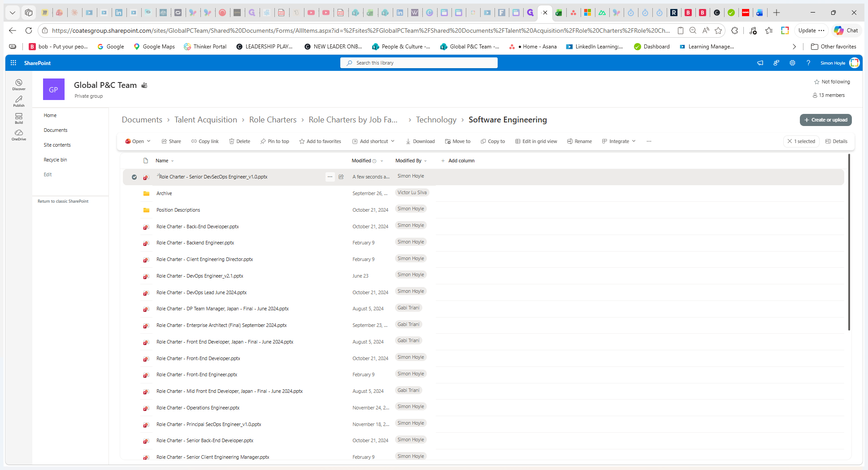Click Create or upload button
The width and height of the screenshot is (868, 470).
tap(826, 120)
